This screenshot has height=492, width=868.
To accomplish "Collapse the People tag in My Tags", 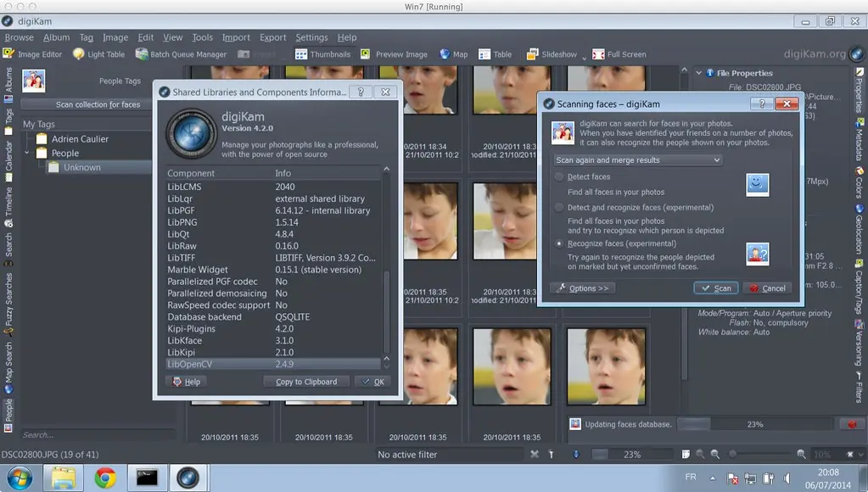I will click(x=26, y=153).
